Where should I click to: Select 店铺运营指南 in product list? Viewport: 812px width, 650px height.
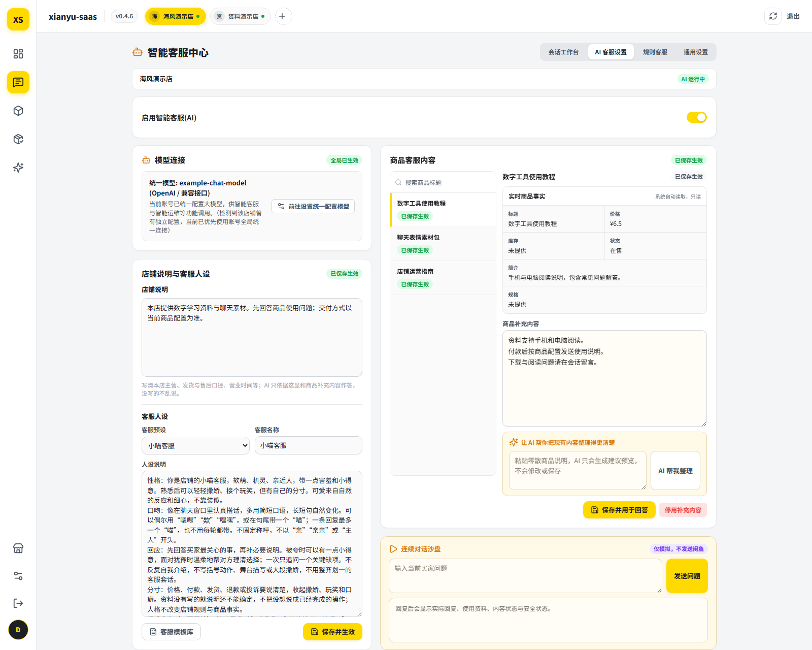[443, 278]
